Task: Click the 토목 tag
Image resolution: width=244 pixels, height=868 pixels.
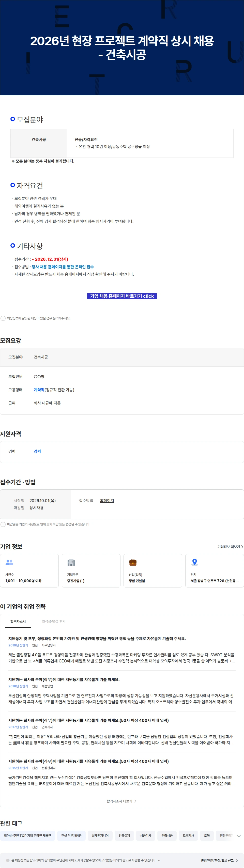Action: pos(207,835)
